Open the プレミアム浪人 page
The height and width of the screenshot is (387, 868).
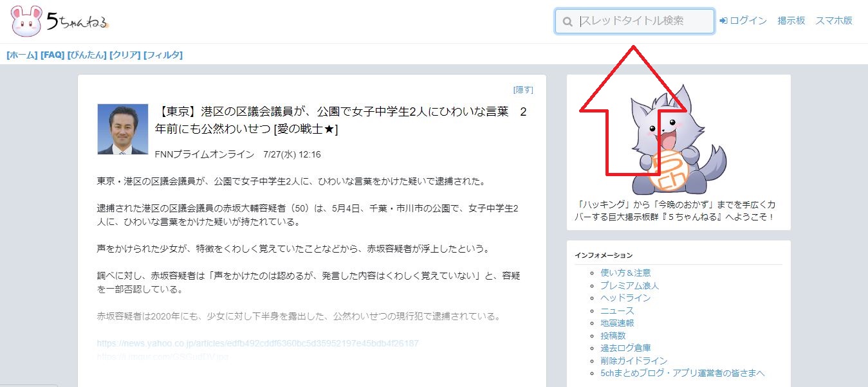pyautogui.click(x=631, y=285)
